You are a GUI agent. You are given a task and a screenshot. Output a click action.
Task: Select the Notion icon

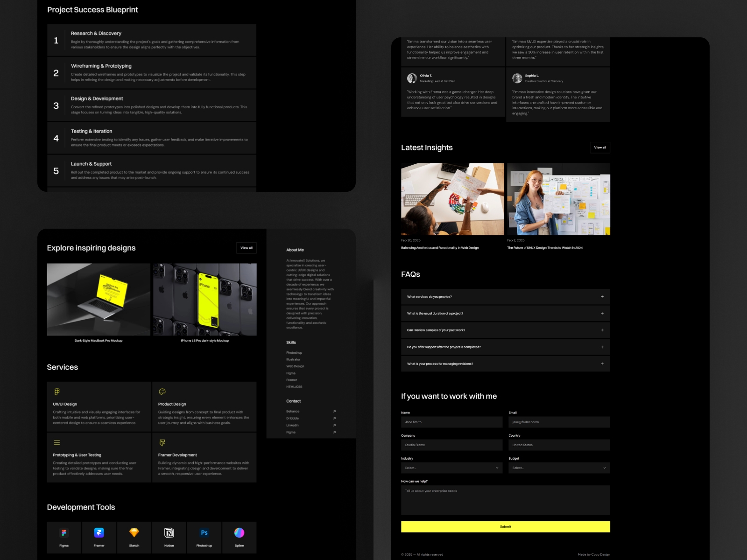click(169, 532)
